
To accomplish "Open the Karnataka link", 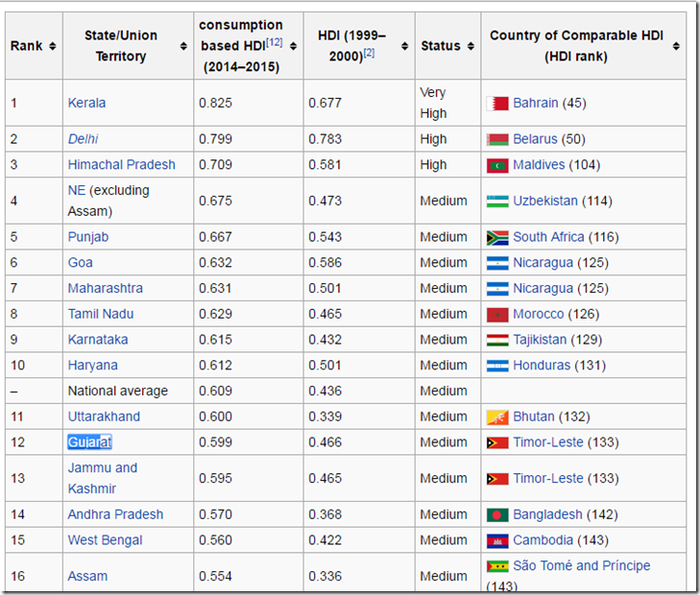I will coord(98,340).
